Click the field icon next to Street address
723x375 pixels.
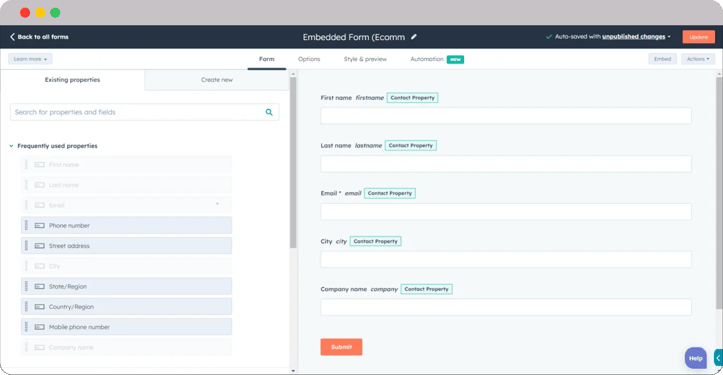pos(40,246)
